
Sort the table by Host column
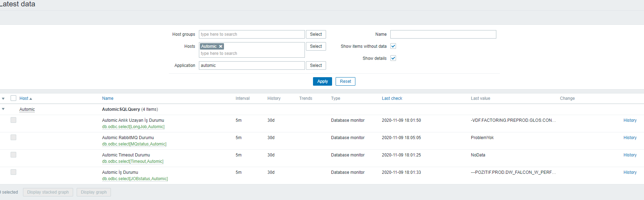click(x=24, y=98)
